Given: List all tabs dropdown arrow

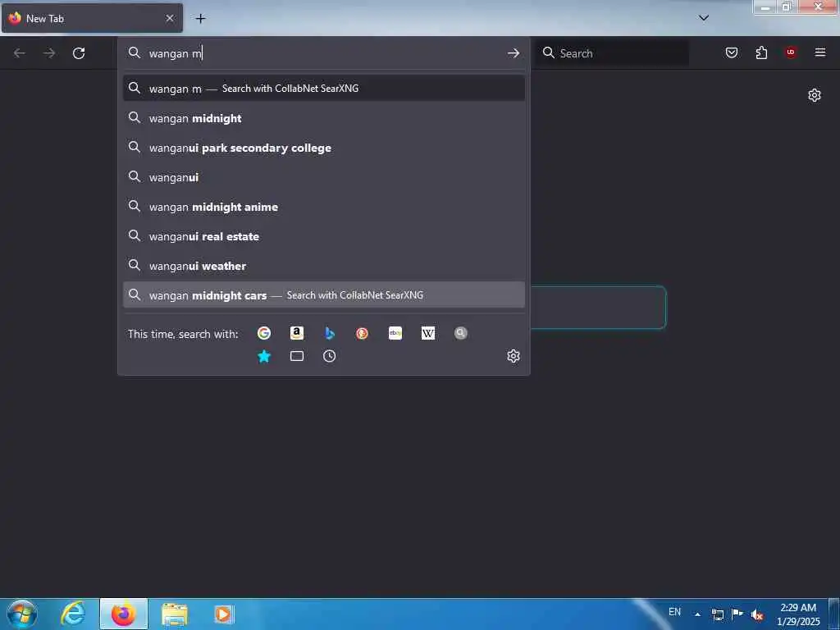Looking at the screenshot, I should click(x=704, y=18).
